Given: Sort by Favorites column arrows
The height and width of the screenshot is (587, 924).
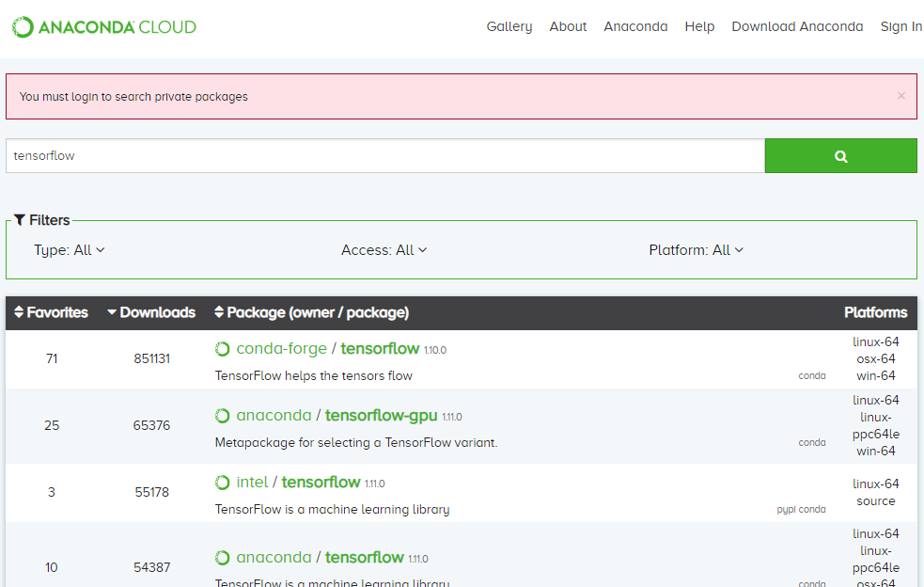Looking at the screenshot, I should tap(19, 312).
